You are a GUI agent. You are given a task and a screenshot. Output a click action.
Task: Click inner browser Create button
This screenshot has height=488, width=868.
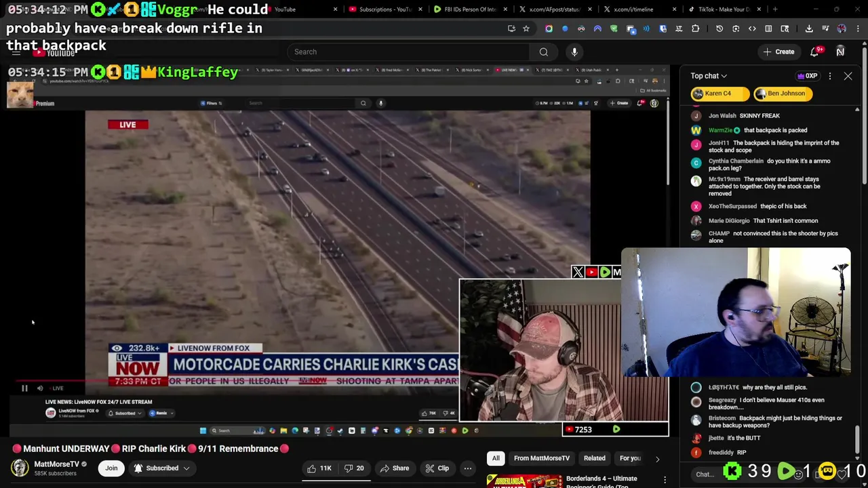(618, 103)
